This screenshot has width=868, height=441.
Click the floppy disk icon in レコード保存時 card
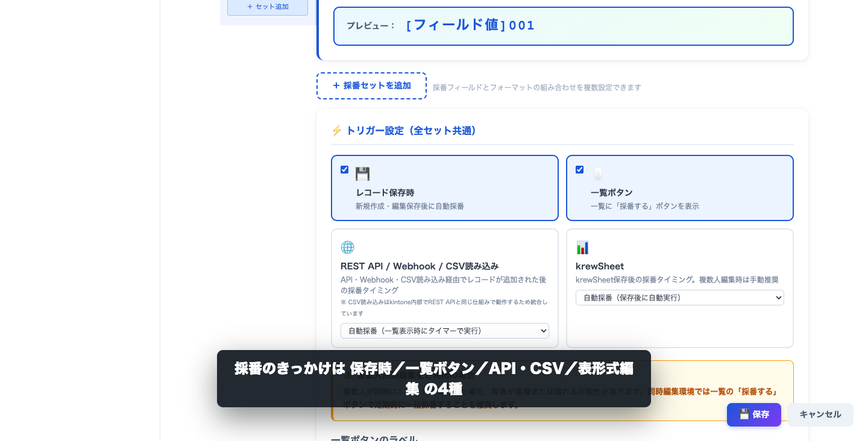362,174
